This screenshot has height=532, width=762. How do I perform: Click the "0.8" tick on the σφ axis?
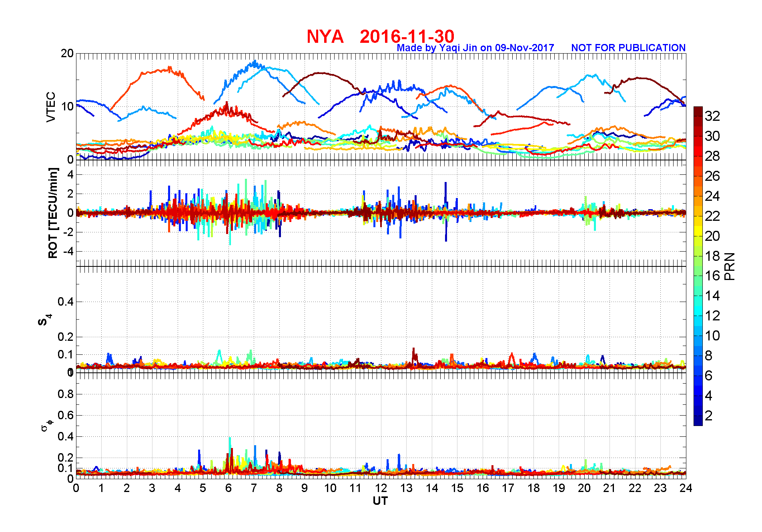(66, 394)
